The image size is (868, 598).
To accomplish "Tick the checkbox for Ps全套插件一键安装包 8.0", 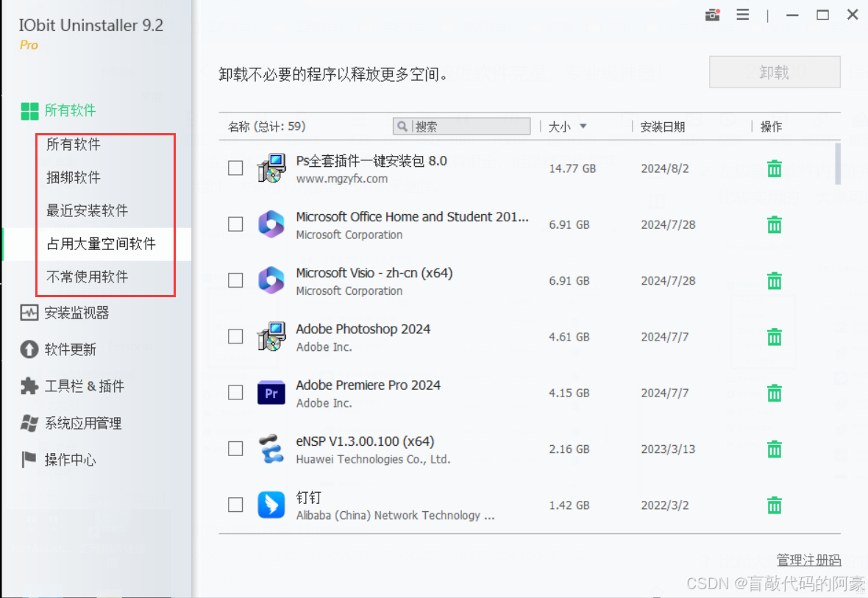I will click(235, 168).
